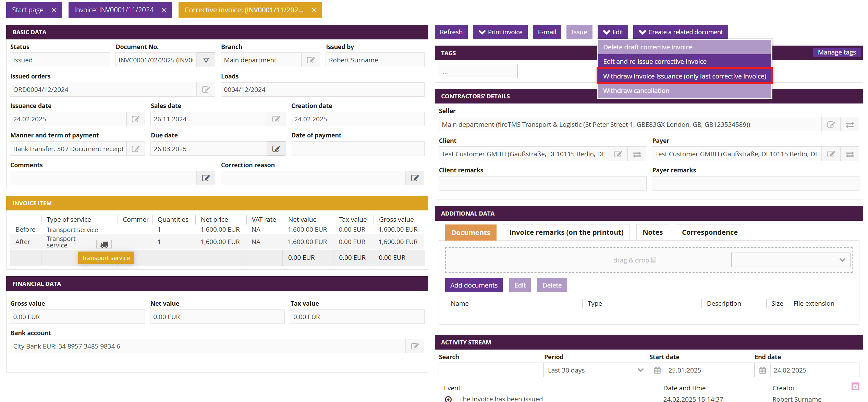Select the invoice issued event radio
The width and height of the screenshot is (868, 402).
(448, 399)
